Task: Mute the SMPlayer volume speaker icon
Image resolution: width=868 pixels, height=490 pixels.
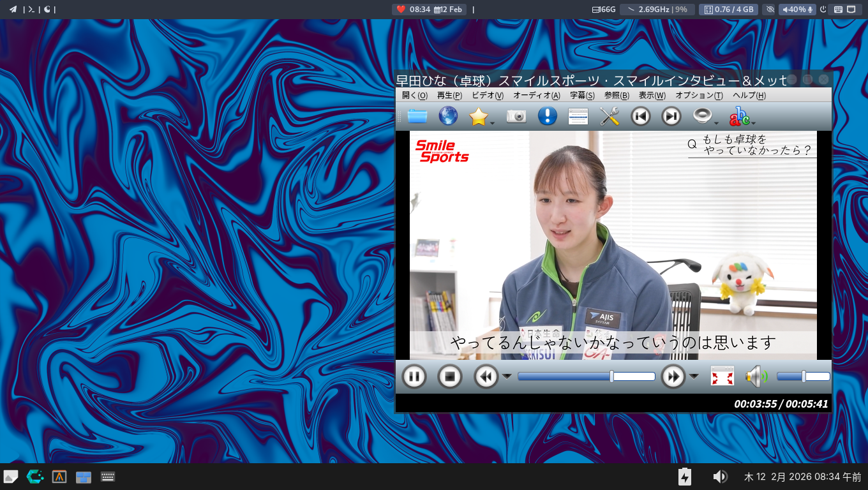Action: [757, 376]
